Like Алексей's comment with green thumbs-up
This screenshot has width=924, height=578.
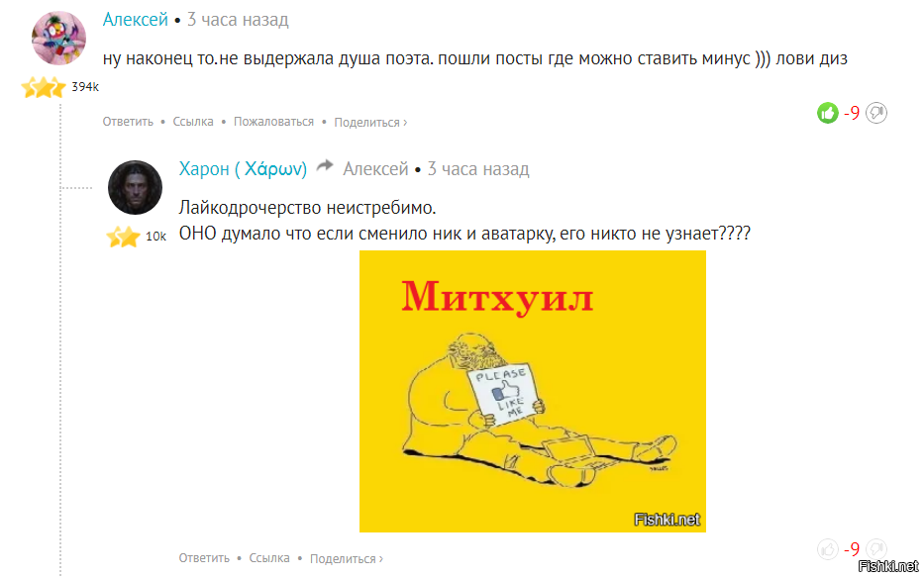(827, 113)
